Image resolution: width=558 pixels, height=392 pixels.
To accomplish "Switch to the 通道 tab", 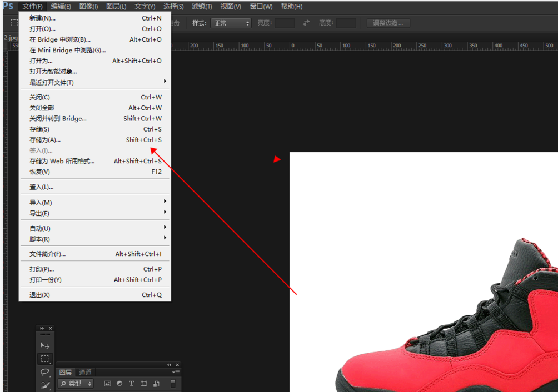I will 85,372.
